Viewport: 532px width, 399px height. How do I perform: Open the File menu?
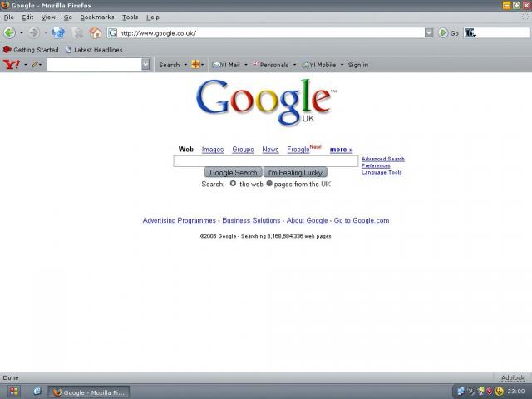click(x=9, y=17)
